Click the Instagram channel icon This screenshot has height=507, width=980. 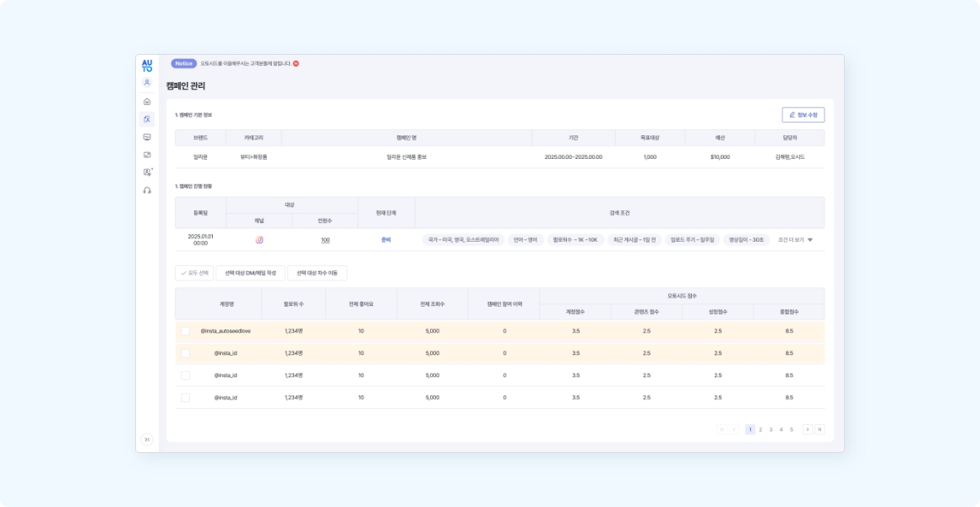259,240
